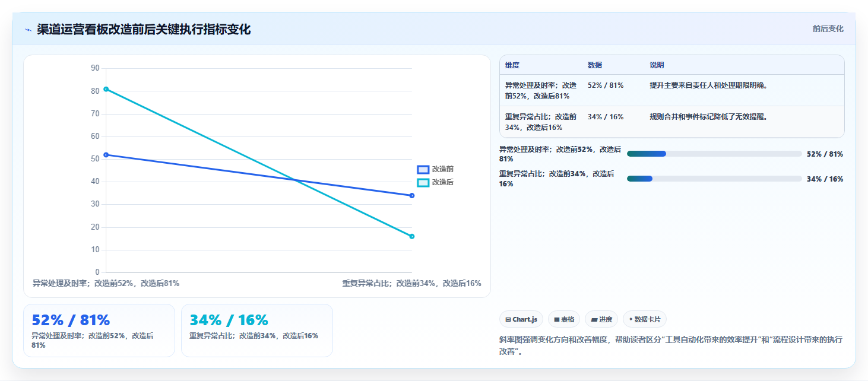Click the 提升主要来自责任人和处理期限明确 cell
This screenshot has height=381, width=868.
point(708,85)
